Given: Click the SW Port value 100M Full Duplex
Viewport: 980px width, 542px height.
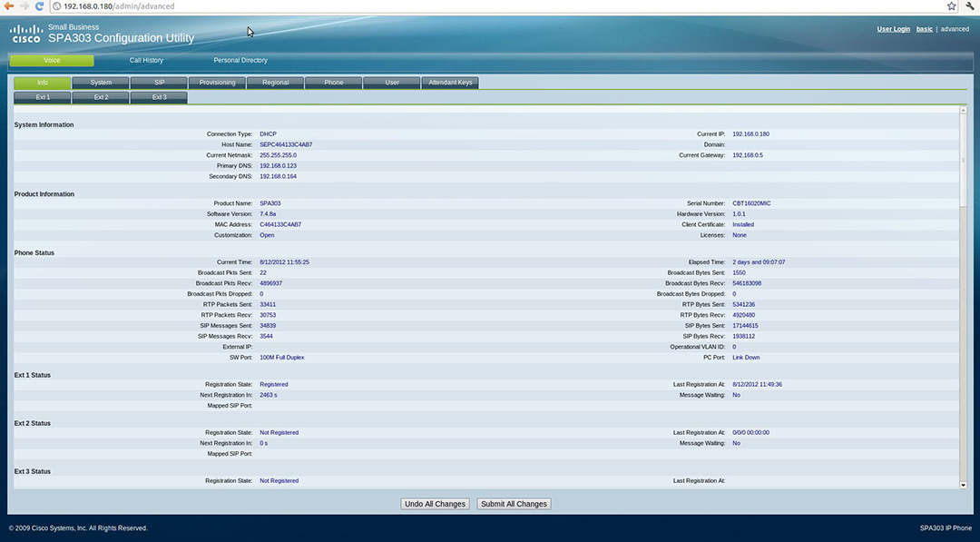Looking at the screenshot, I should [x=282, y=359].
